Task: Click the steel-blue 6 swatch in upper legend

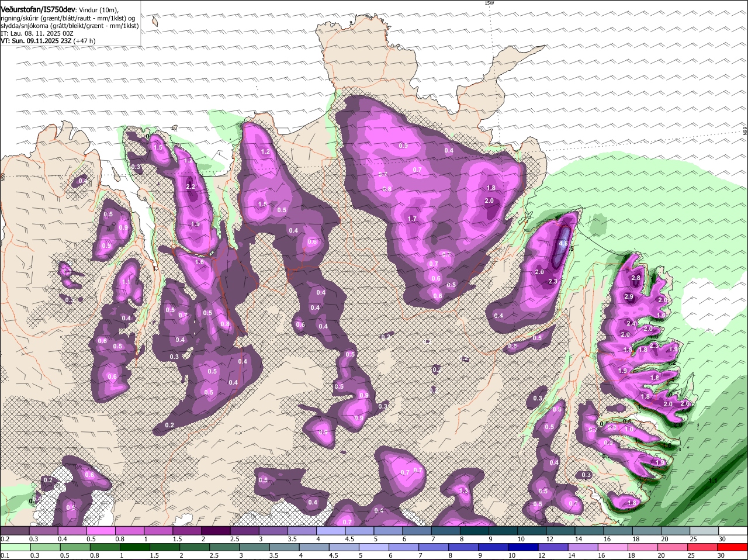Action: point(417,531)
